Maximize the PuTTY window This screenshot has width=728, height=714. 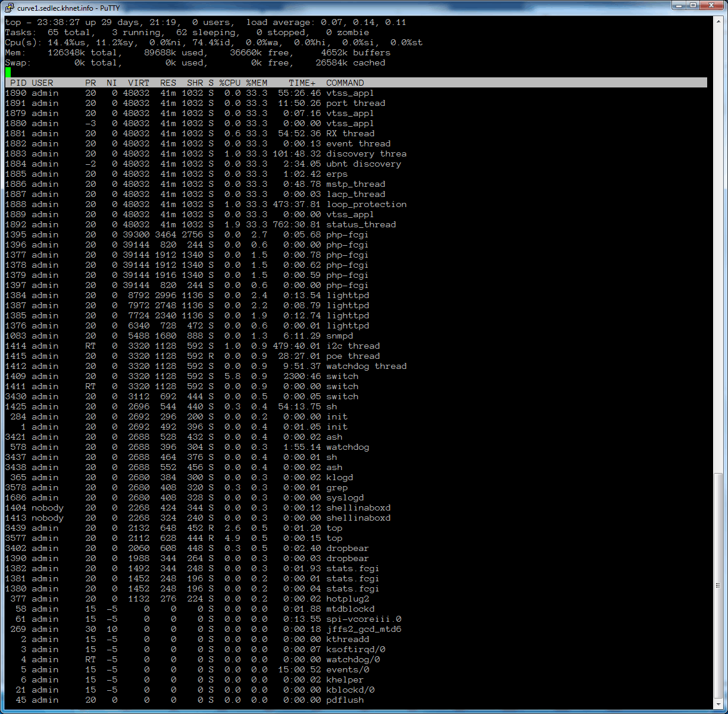point(693,5)
